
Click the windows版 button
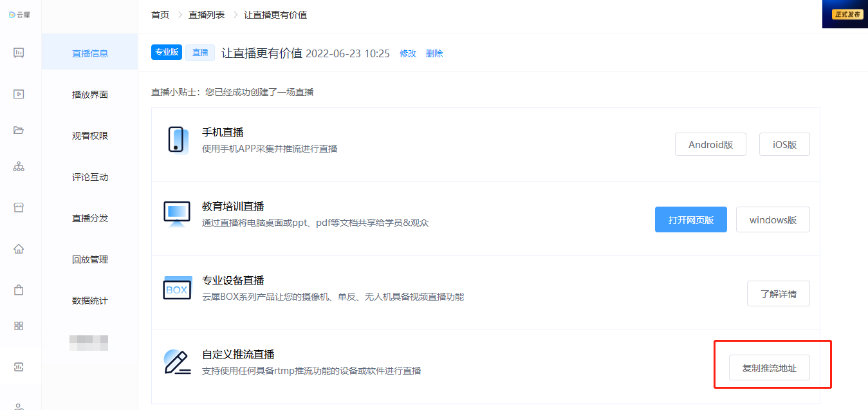(x=773, y=219)
